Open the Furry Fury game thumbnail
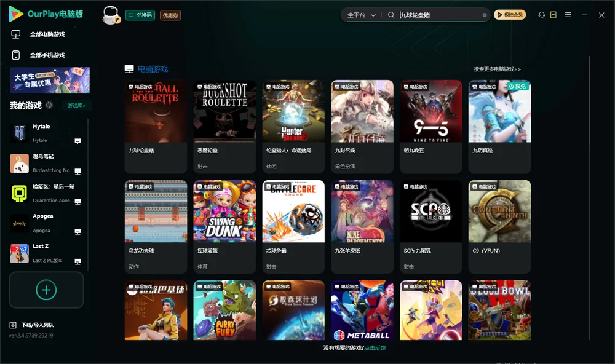Screen dimensions: 615x364 click(x=224, y=311)
